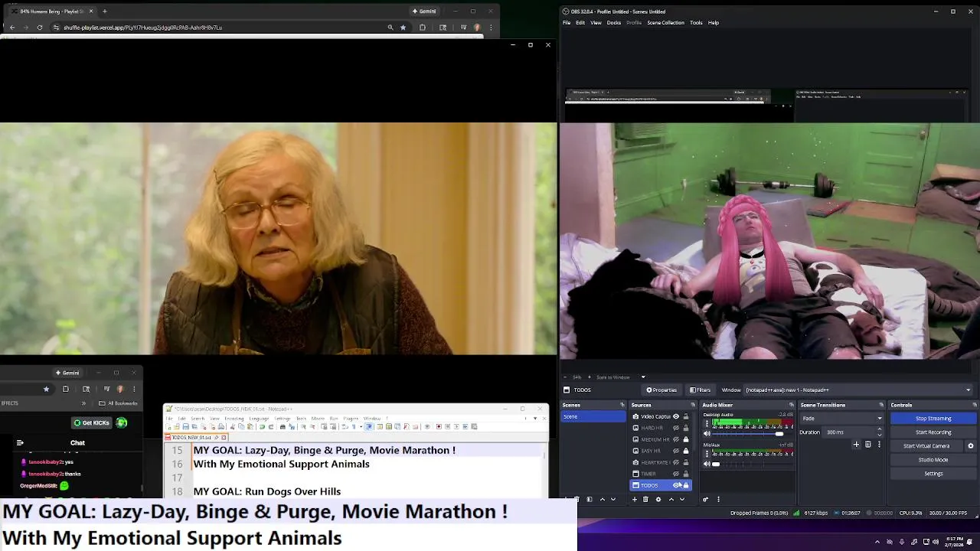This screenshot has width=980, height=551.
Task: Show the hidden TIMER source
Action: tap(676, 474)
